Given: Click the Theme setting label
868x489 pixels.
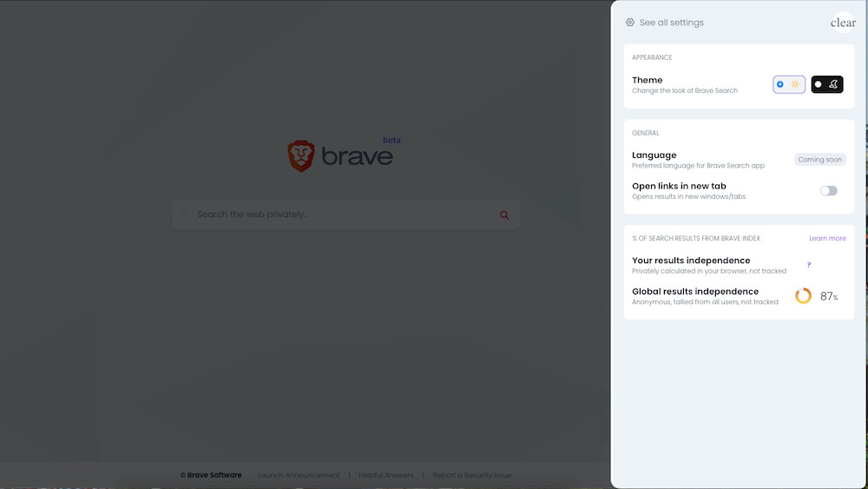Looking at the screenshot, I should coord(648,80).
